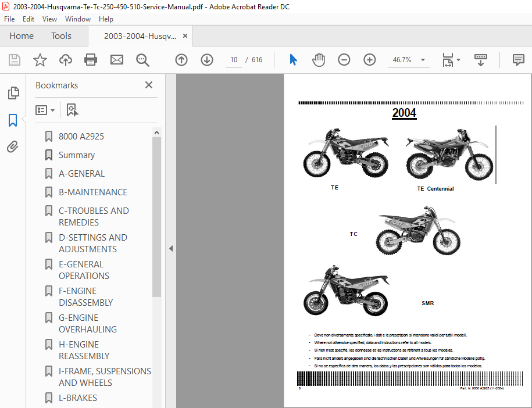Close the Bookmarks panel
Viewport: 532px width, 408px height.
point(149,85)
